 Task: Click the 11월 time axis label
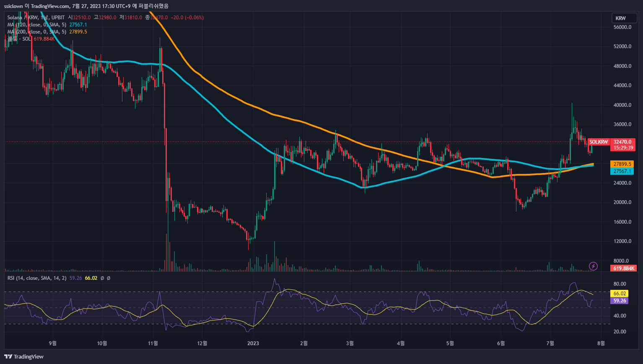click(153, 343)
